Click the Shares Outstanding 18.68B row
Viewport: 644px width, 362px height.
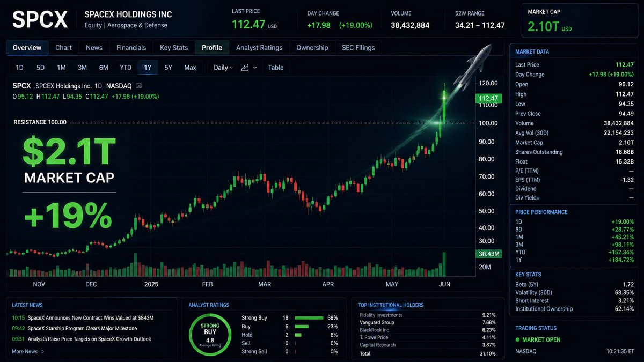(x=574, y=152)
